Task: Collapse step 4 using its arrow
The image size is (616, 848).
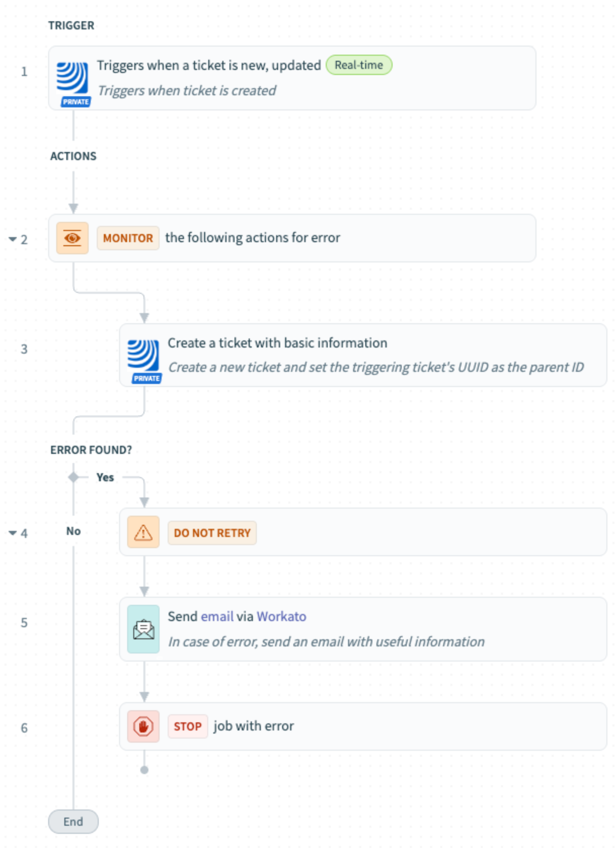Action: click(x=13, y=533)
